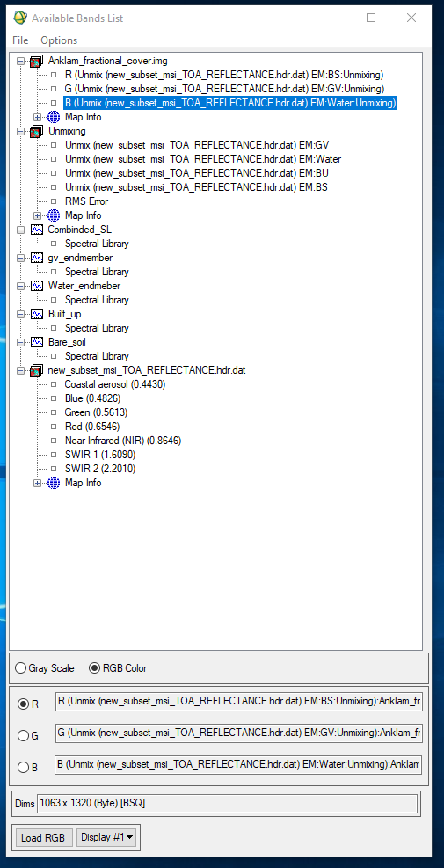Collapse the Combinded_SL node
444x868 pixels.
click(x=20, y=230)
